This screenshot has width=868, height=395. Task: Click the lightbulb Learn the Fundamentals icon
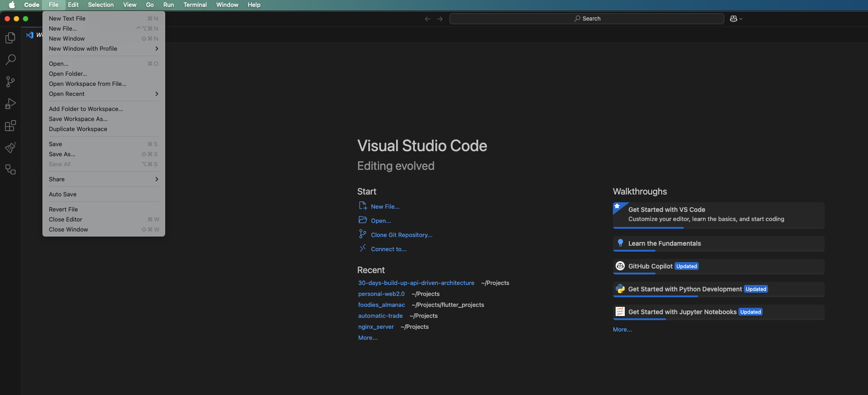click(620, 243)
